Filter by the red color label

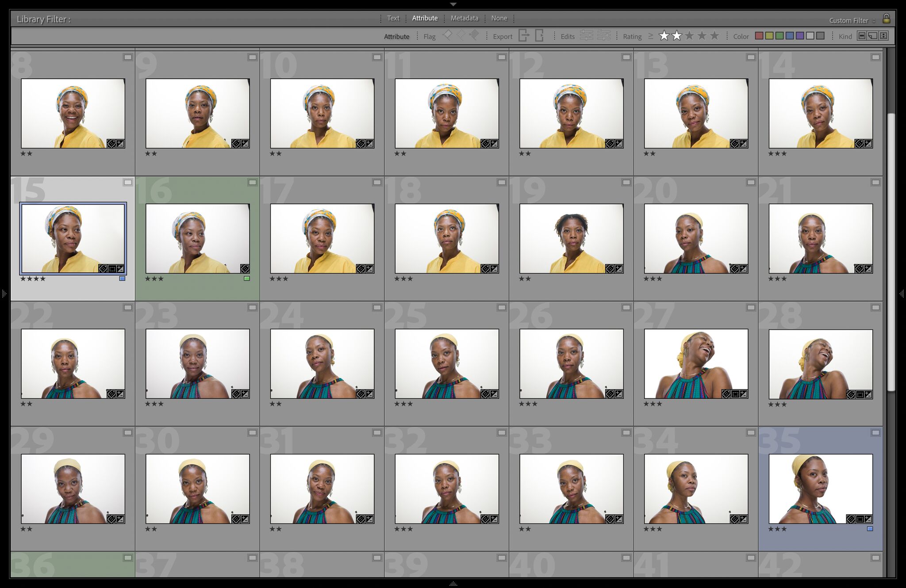tap(759, 36)
